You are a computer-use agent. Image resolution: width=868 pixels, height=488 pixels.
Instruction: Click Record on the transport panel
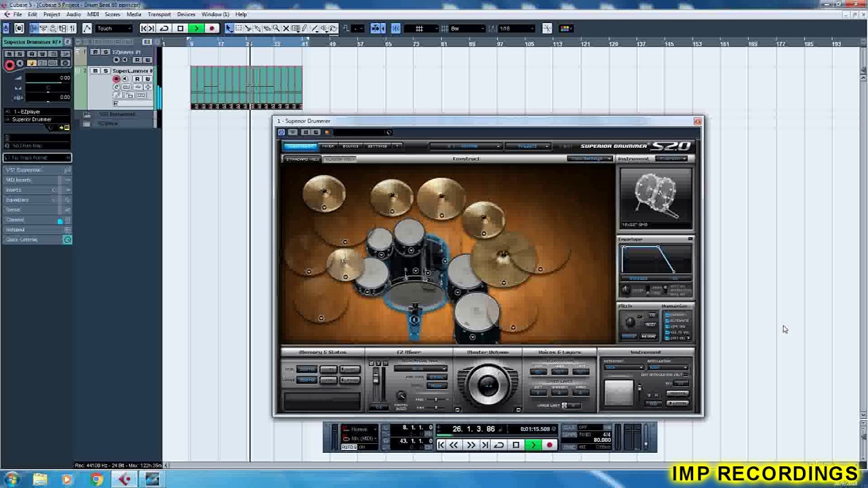coord(549,445)
